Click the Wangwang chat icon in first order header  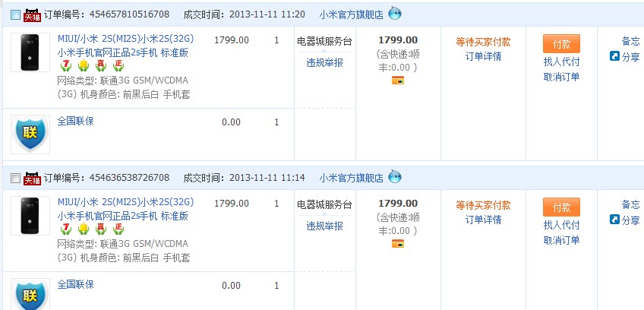tap(395, 14)
